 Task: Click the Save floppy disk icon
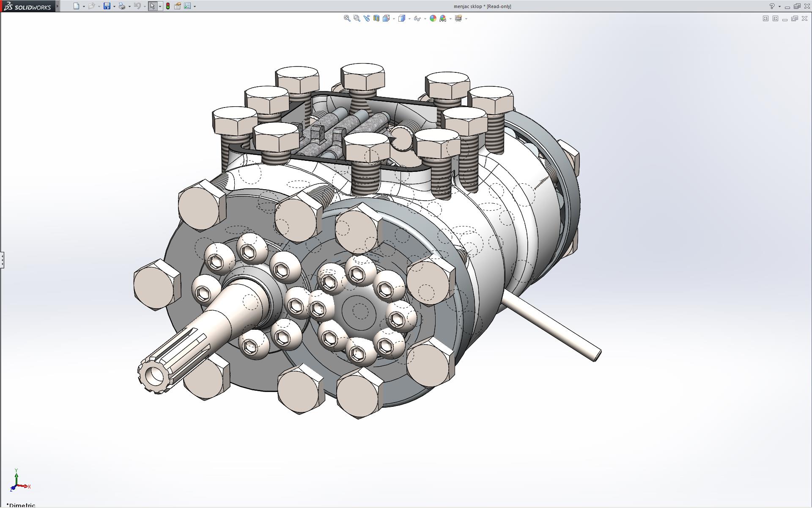pyautogui.click(x=107, y=6)
